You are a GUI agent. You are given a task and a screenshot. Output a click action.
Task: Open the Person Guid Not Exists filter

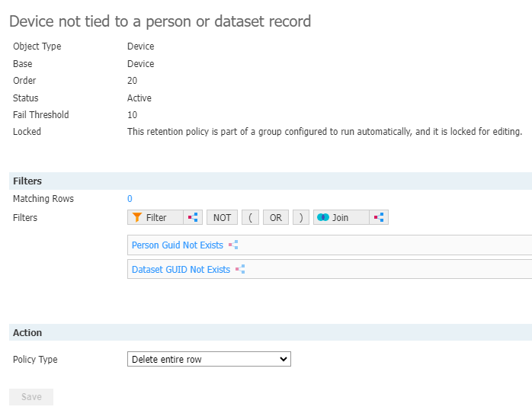click(178, 245)
